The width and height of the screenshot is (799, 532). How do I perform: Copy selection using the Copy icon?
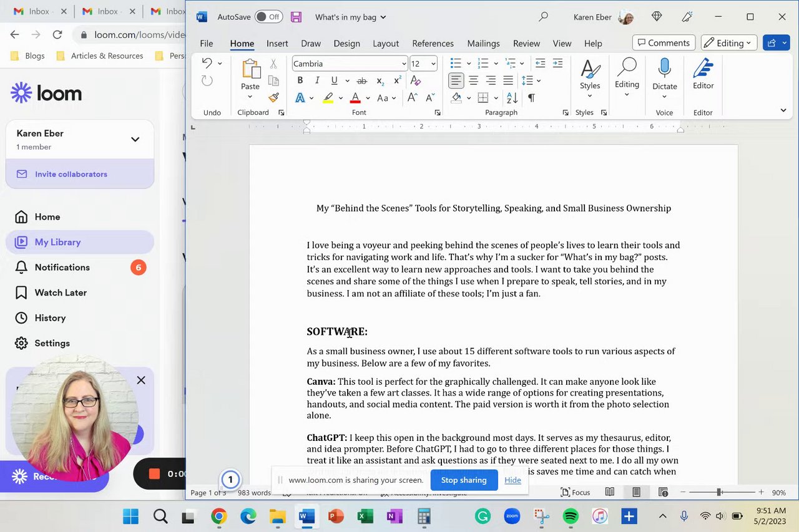tap(273, 80)
